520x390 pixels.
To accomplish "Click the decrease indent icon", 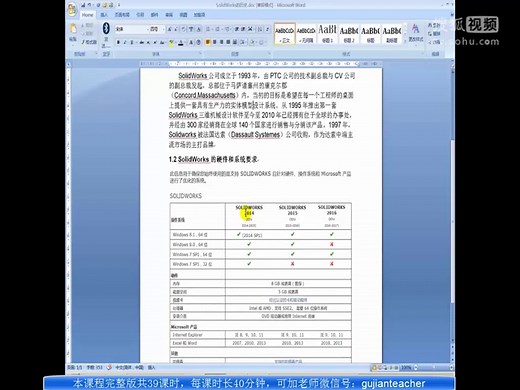I will tap(237, 29).
